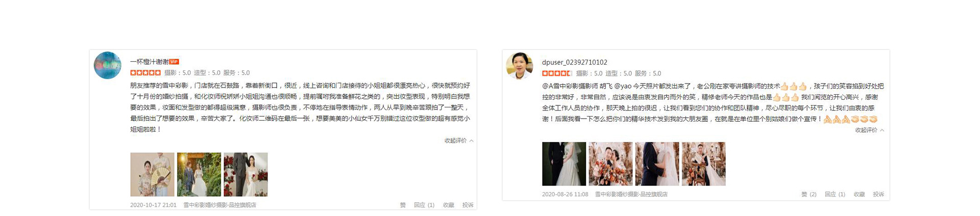Open the 一杯橙汁谢谢 reviewer avatar
This screenshot has width=980, height=216.
(108, 65)
